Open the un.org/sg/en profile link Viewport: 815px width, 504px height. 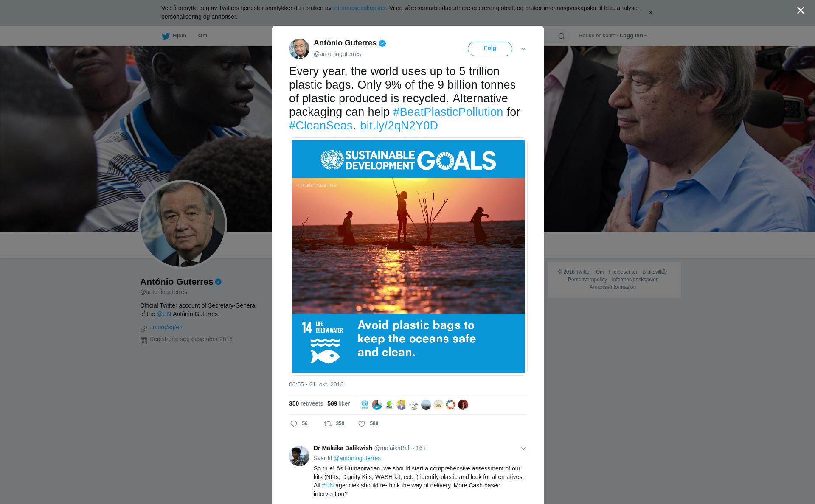(166, 327)
